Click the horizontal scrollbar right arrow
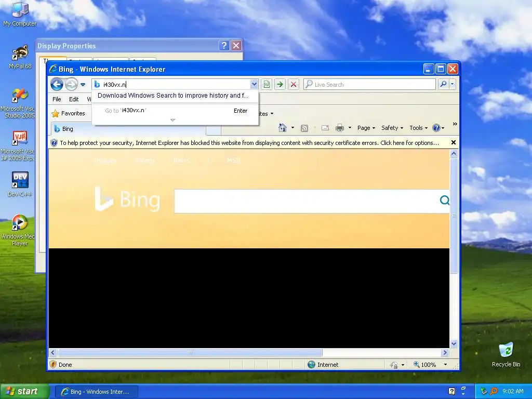The image size is (532, 399). click(x=445, y=353)
